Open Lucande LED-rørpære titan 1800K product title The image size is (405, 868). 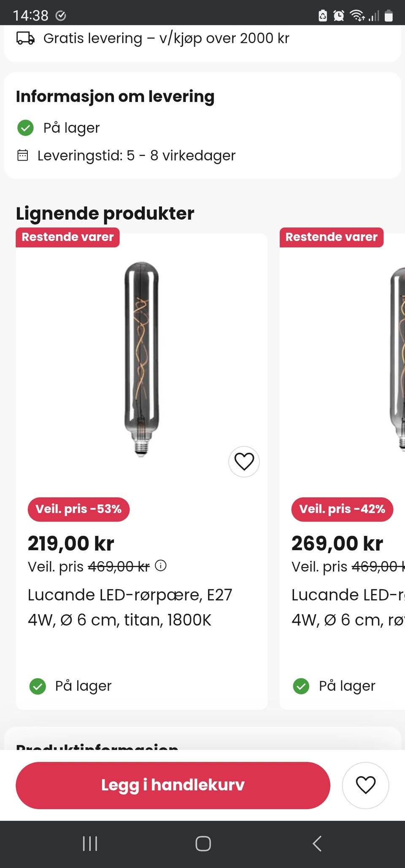[130, 607]
